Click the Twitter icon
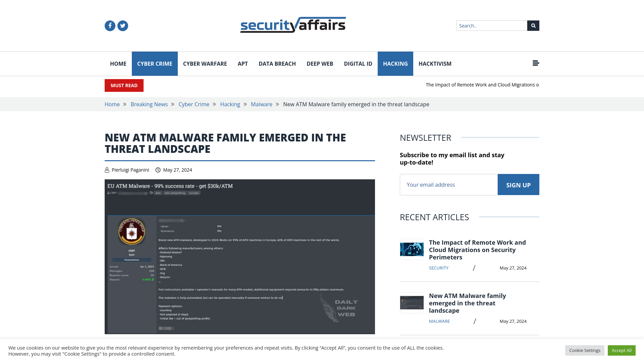Image resolution: width=644 pixels, height=362 pixels. (122, 25)
